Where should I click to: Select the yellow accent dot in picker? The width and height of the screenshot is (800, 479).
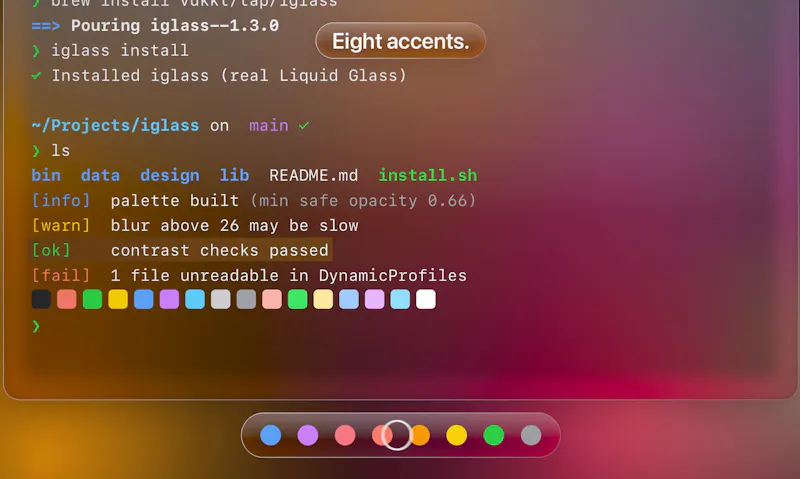click(x=457, y=435)
